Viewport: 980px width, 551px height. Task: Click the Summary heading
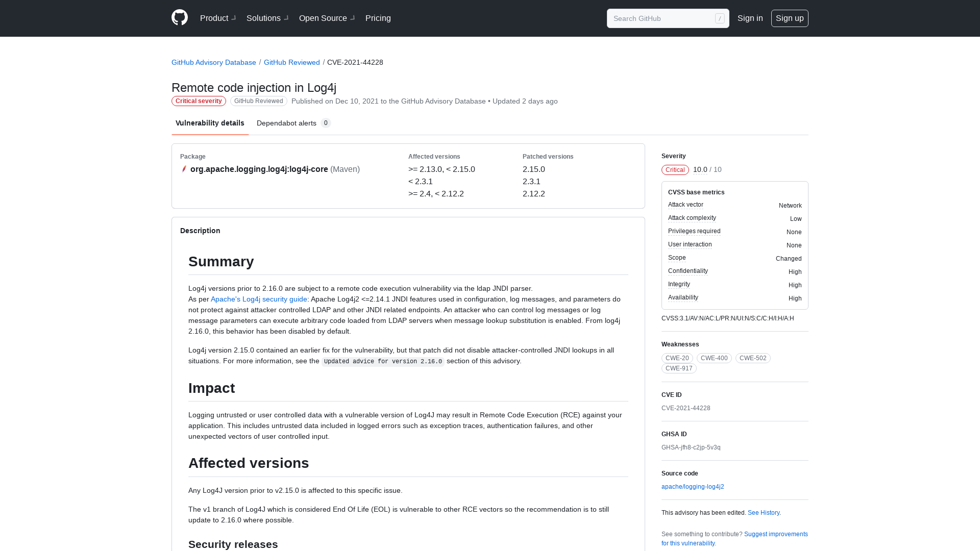click(x=221, y=261)
